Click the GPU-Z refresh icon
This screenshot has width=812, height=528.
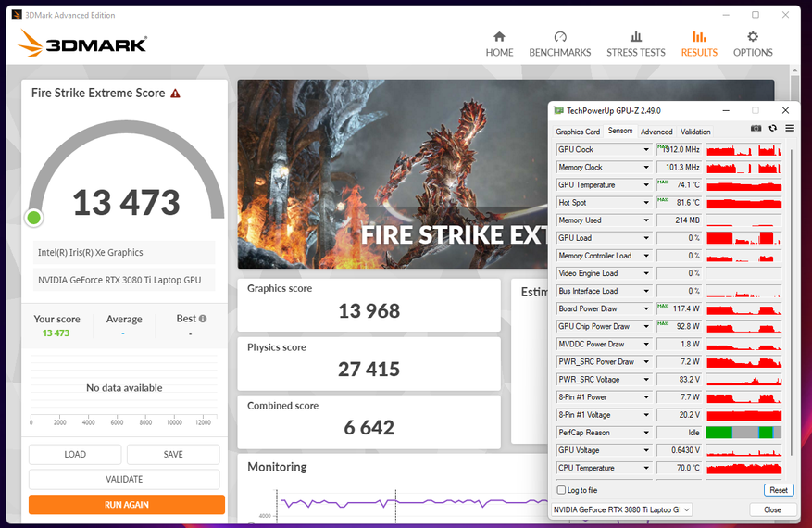[x=772, y=128]
